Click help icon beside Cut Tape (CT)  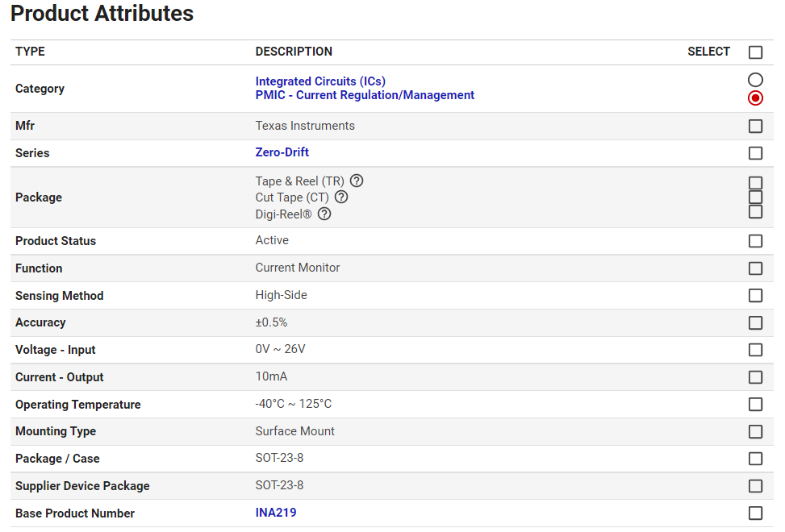[341, 197]
